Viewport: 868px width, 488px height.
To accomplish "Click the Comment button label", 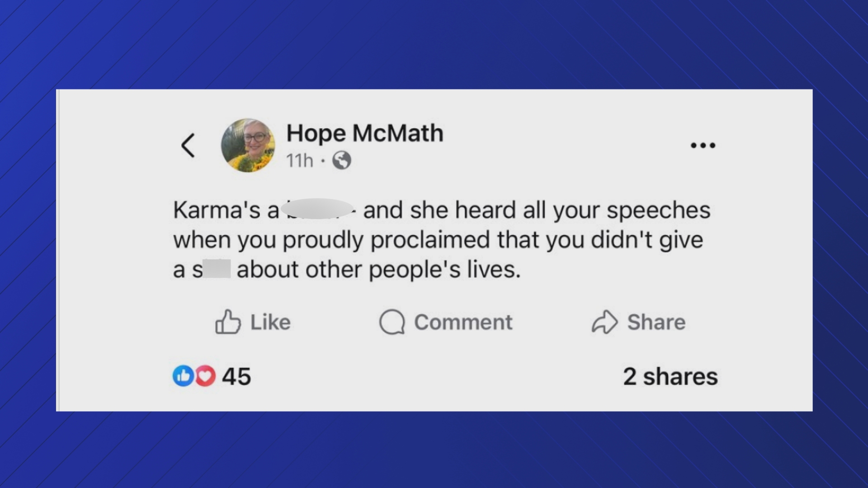I will pos(464,322).
